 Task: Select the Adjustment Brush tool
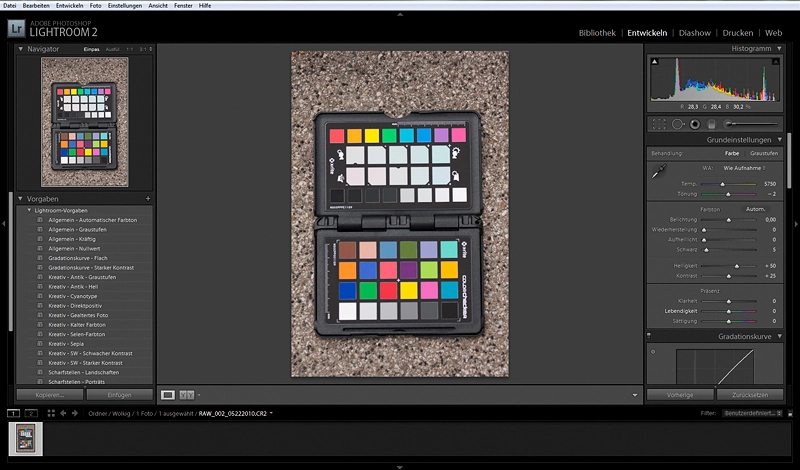751,124
